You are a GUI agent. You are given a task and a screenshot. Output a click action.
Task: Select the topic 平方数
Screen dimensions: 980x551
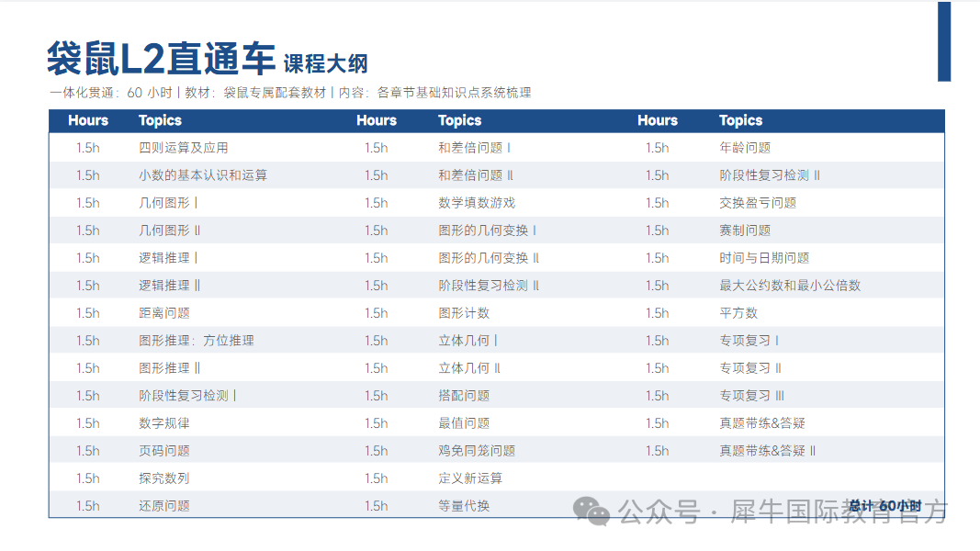(x=738, y=313)
